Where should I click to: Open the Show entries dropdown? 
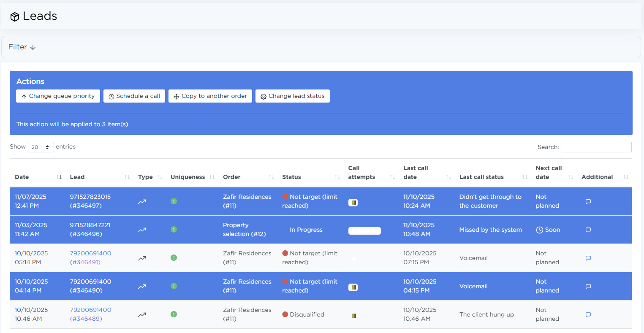click(41, 147)
